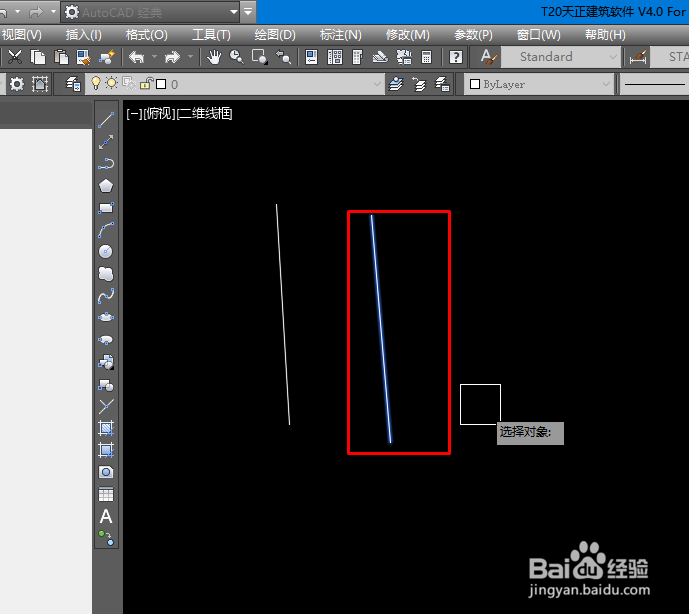689x614 pixels.
Task: Click layer 0 white color swatch
Action: (x=161, y=84)
